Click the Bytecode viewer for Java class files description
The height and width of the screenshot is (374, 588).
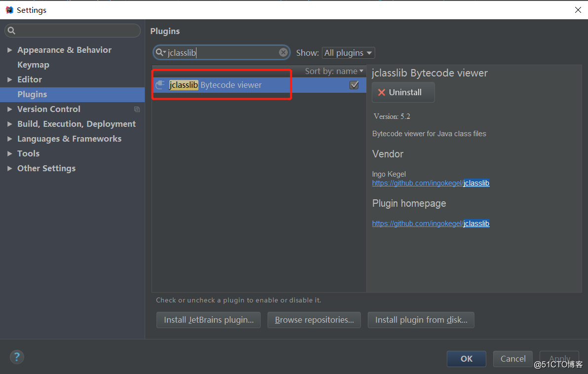point(429,134)
